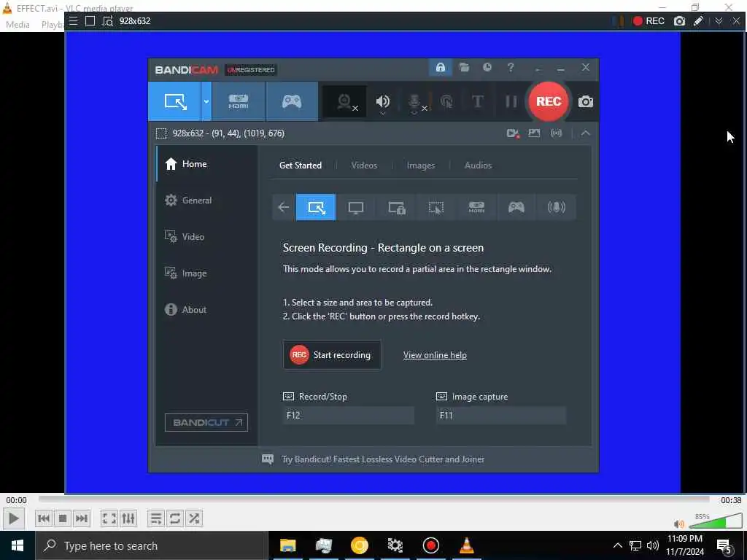Open screen mode dropdown arrow
This screenshot has width=747, height=560.
pyautogui.click(x=206, y=101)
